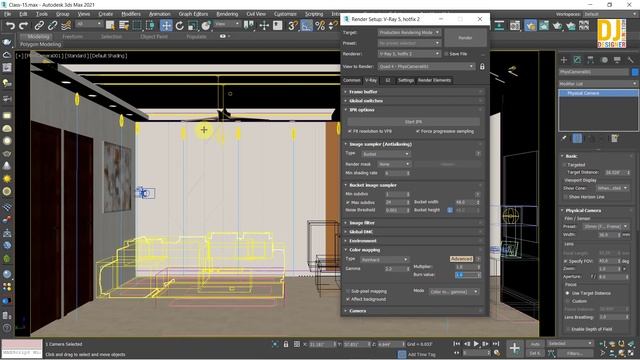The width and height of the screenshot is (640, 360).
Task: Click the Auto key button
Action: 535,344
